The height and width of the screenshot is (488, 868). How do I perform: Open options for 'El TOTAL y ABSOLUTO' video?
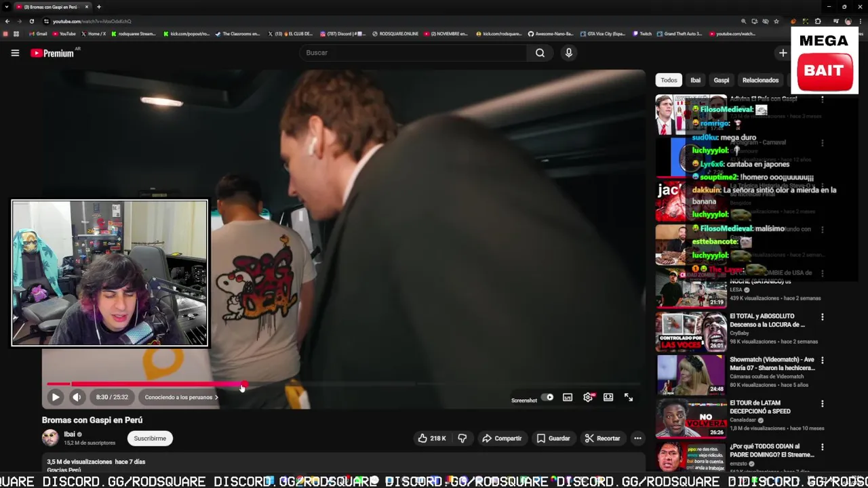[x=823, y=317]
